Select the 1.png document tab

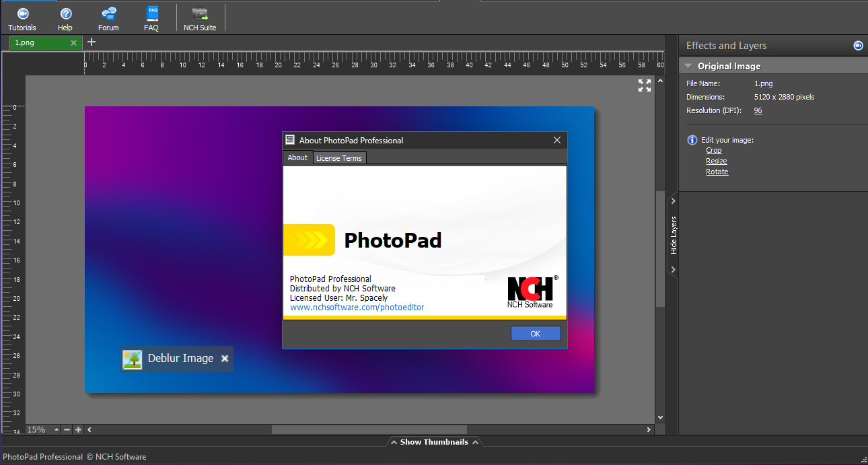[45, 42]
